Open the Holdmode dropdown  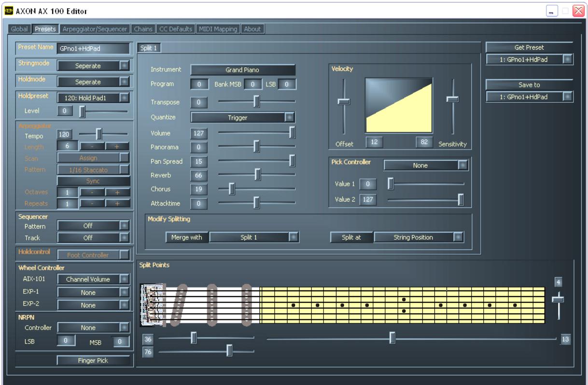coord(94,82)
